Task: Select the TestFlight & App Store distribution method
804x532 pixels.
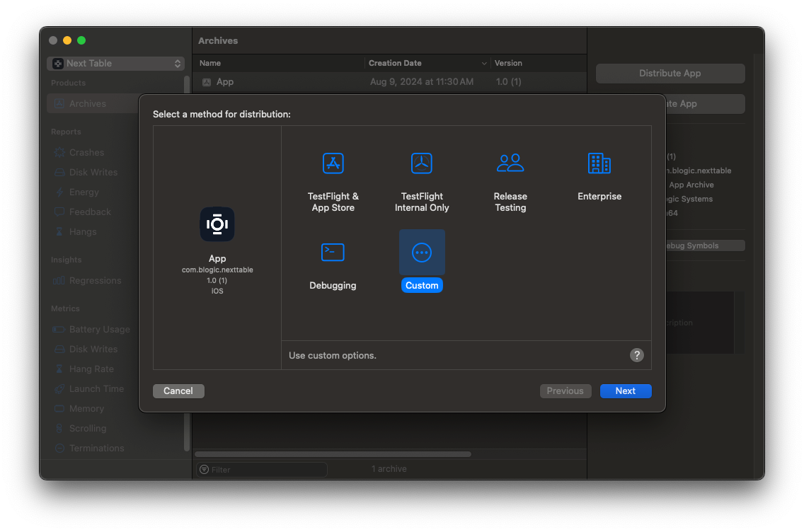Action: click(x=333, y=177)
